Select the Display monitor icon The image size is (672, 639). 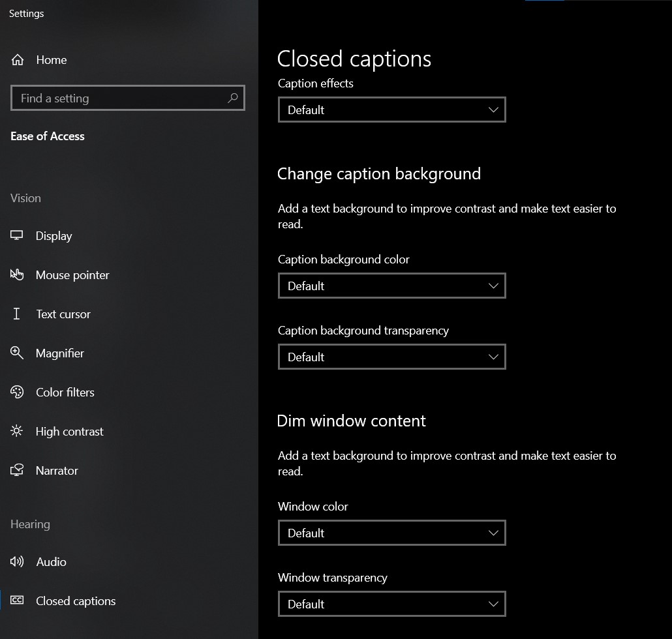(17, 235)
